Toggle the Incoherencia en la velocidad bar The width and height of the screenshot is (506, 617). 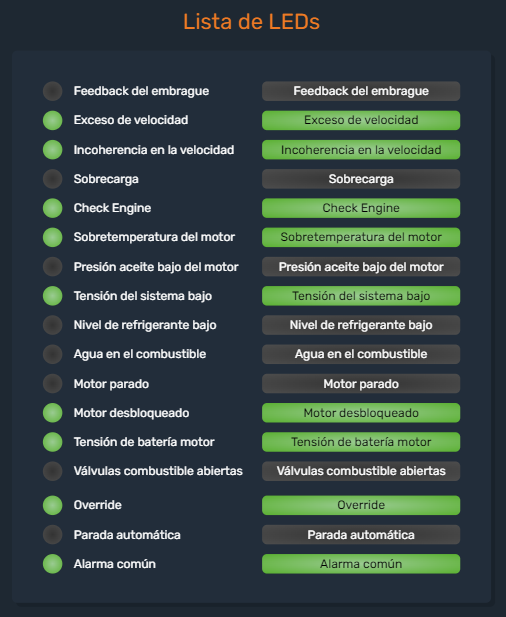click(x=361, y=150)
